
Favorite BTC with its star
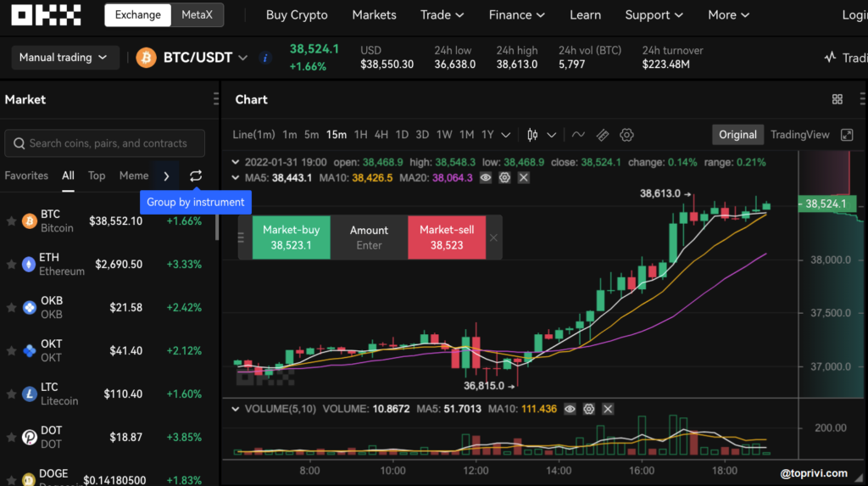point(11,221)
